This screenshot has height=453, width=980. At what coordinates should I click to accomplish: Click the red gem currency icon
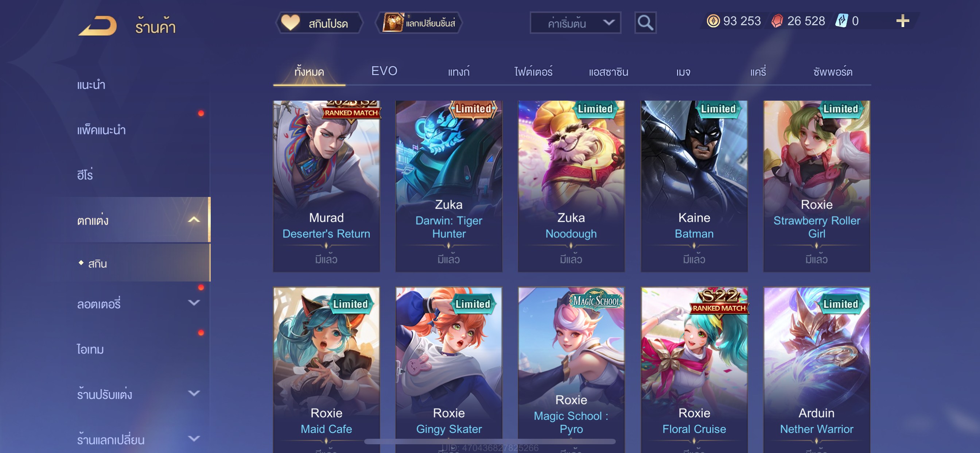pyautogui.click(x=777, y=21)
